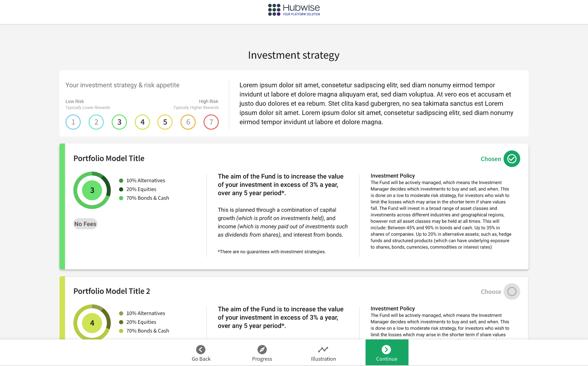
Task: Click the 70% Bonds & Cash legend item
Action: pyautogui.click(x=147, y=198)
